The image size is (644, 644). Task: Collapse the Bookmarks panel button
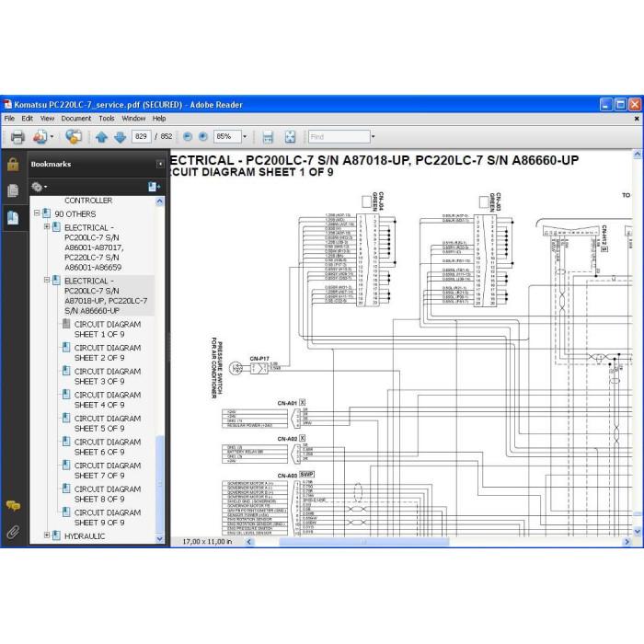tap(160, 165)
